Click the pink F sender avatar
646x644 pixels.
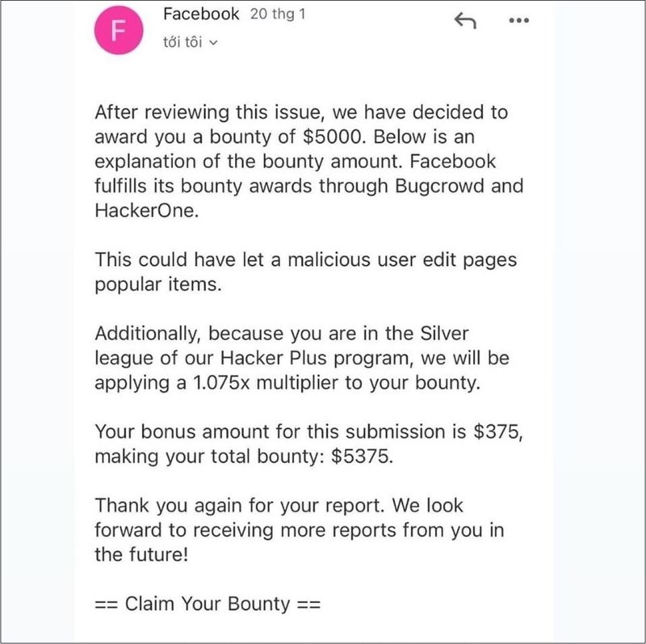(x=120, y=30)
